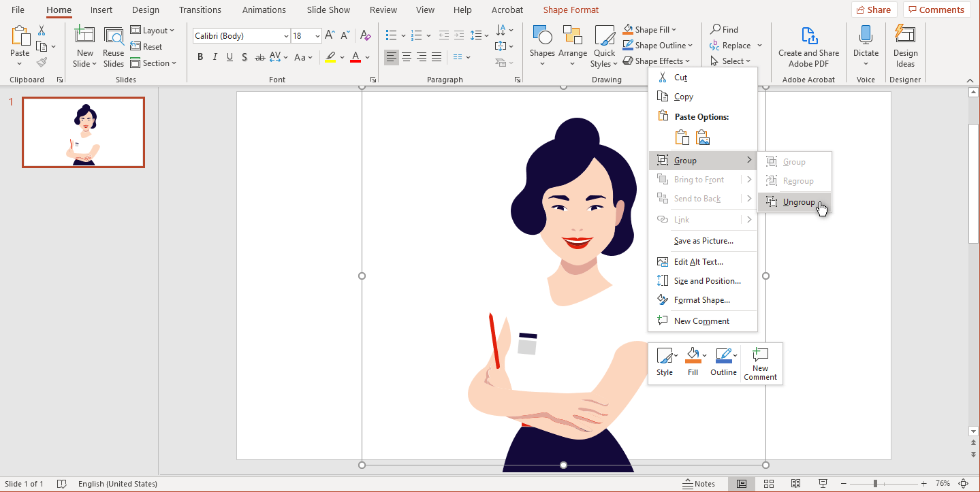The image size is (980, 492).
Task: Toggle Italic formatting
Action: pos(215,57)
